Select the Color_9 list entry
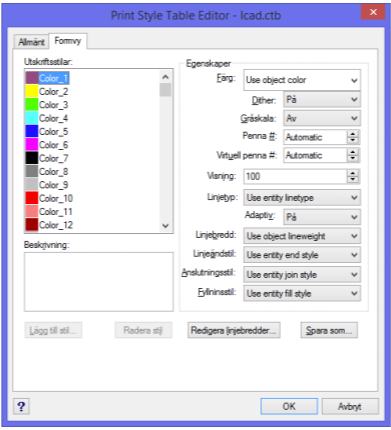Image resolution: width=391 pixels, height=430 pixels. (x=47, y=185)
